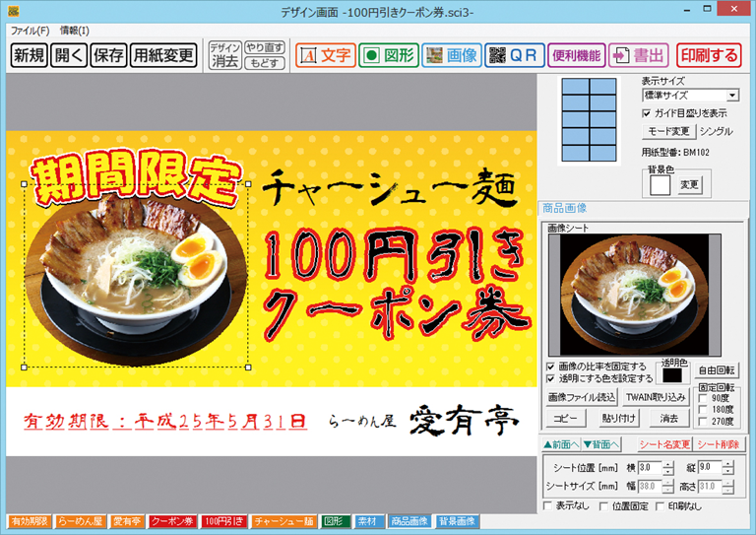Screen dimensions: 756x535
Task: Increase the 横 sheet position value
Action: pos(668,462)
